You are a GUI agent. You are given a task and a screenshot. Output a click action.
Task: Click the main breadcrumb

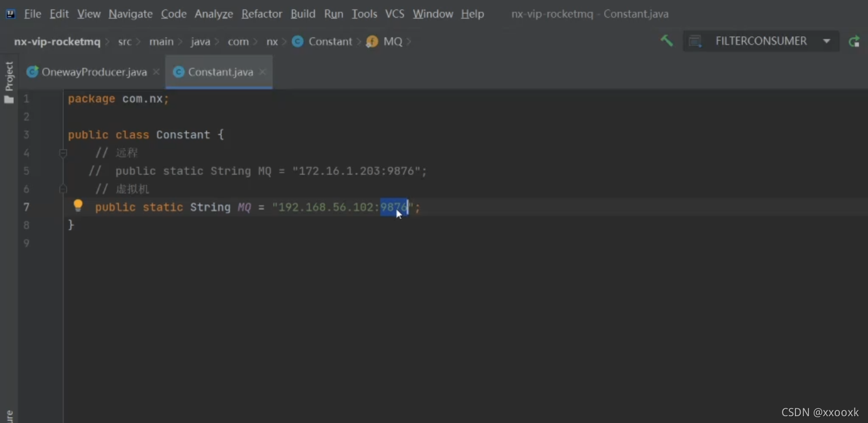pos(161,41)
